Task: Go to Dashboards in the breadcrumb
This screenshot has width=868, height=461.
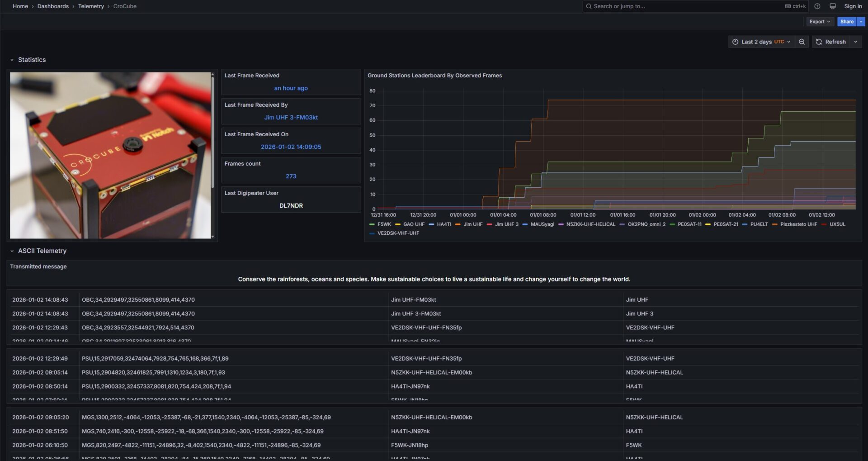Action: (53, 6)
